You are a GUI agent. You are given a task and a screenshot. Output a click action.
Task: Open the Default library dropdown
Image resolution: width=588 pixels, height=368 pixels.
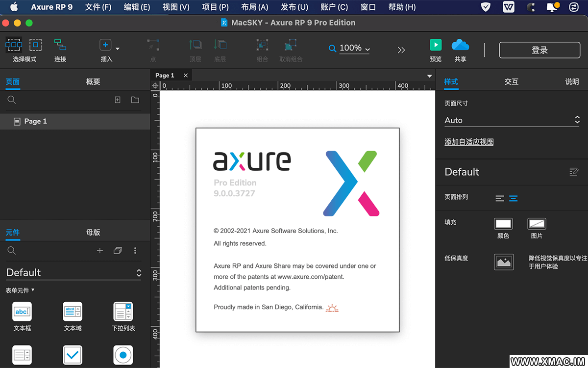click(x=74, y=273)
